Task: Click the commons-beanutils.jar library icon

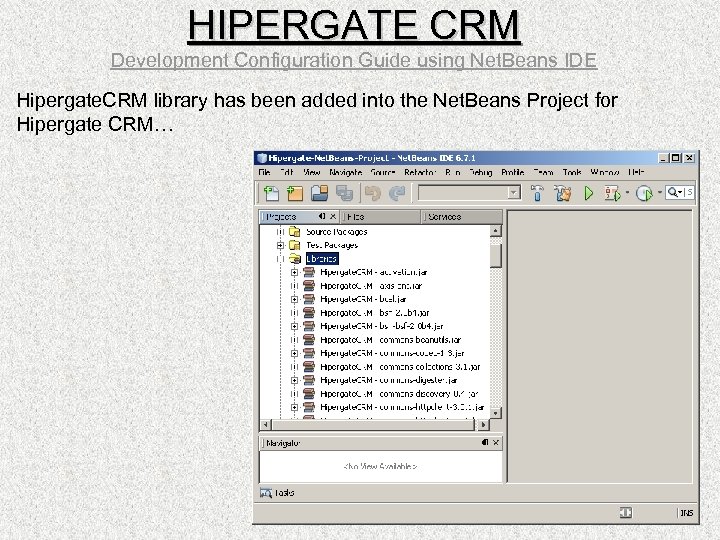Action: coord(309,340)
